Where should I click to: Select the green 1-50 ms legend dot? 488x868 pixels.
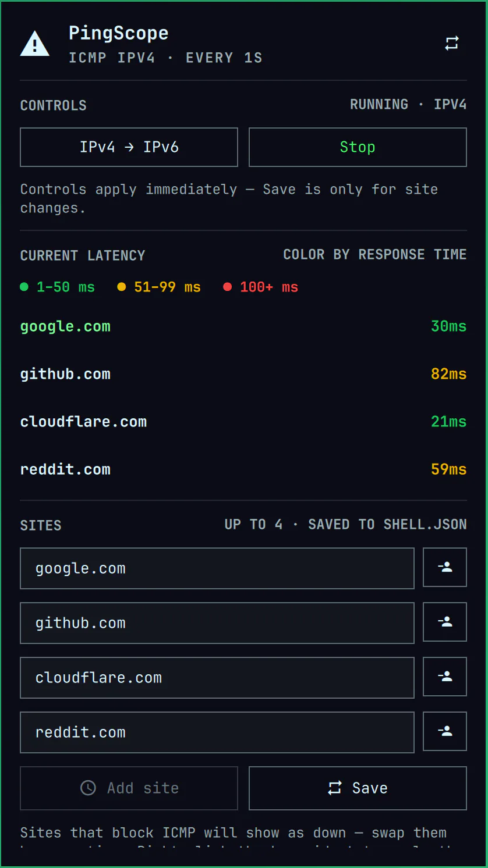24,287
